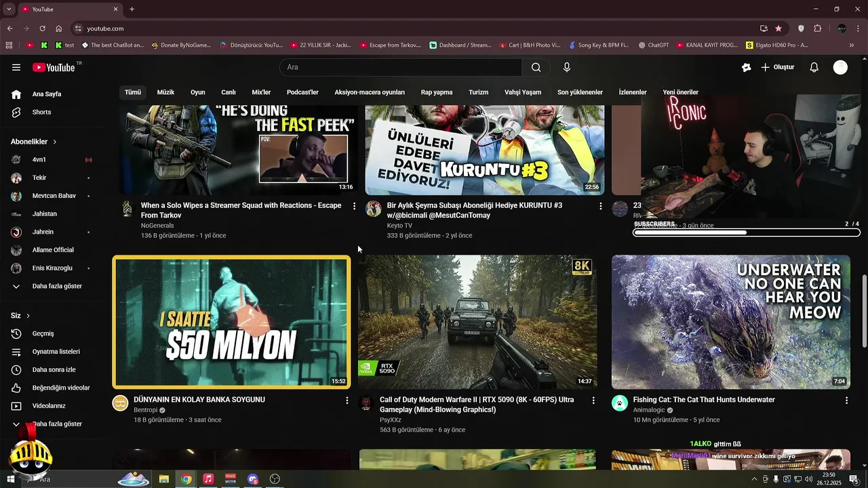Reload the page in Chrome
The image size is (868, 488).
click(42, 28)
